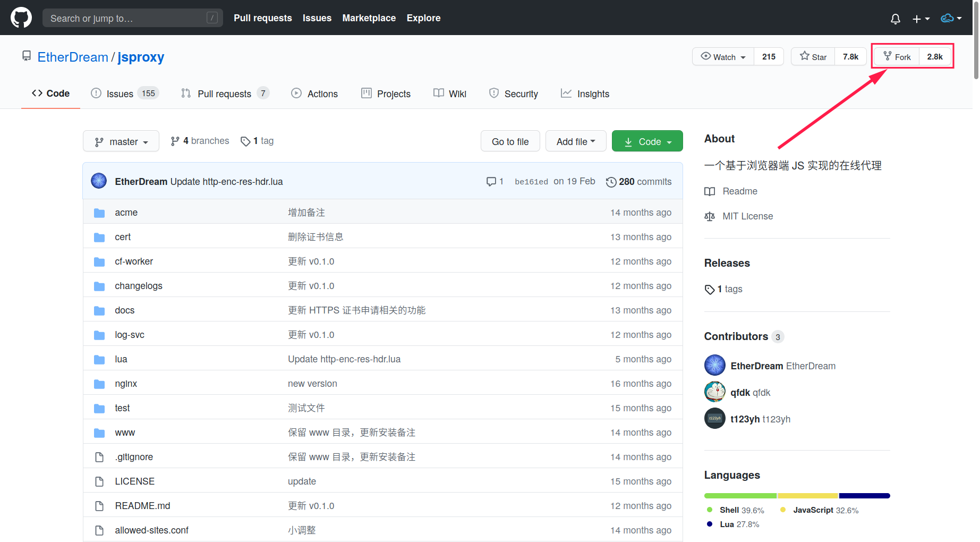Screen dimensions: 980x542
Task: Switch to the Issues tab
Action: [x=125, y=94]
